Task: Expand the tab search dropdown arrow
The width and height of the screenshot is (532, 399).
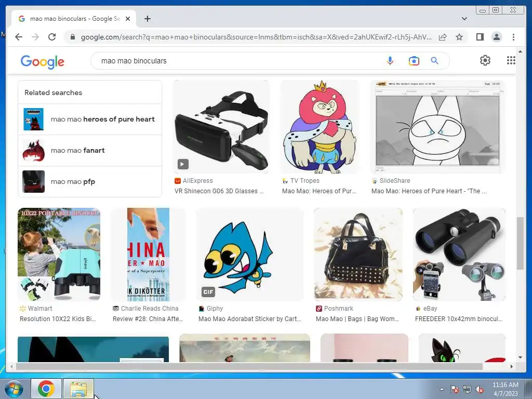Action: coord(464,19)
